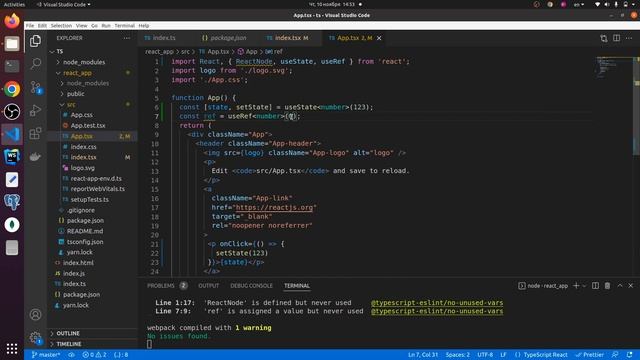Click the editor minimap

pos(614,67)
